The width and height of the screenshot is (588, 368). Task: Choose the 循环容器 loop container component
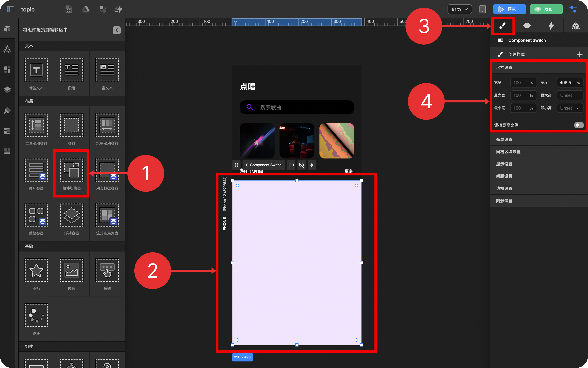click(36, 174)
